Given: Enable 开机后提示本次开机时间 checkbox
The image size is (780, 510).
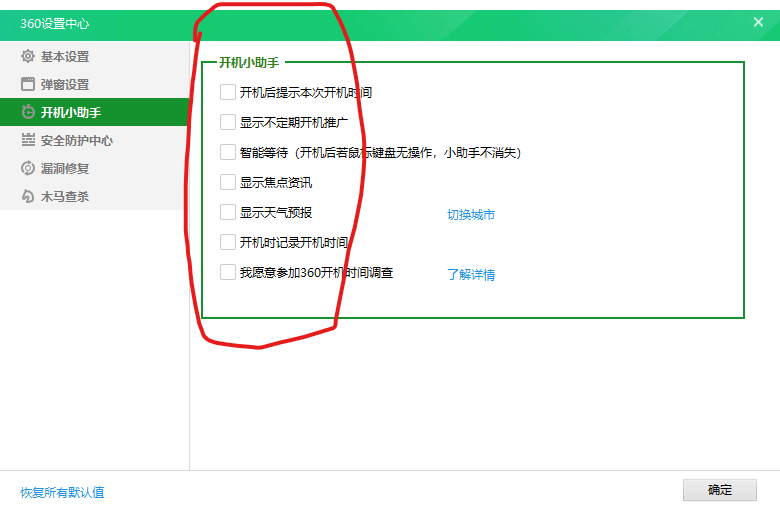Looking at the screenshot, I should [x=228, y=92].
